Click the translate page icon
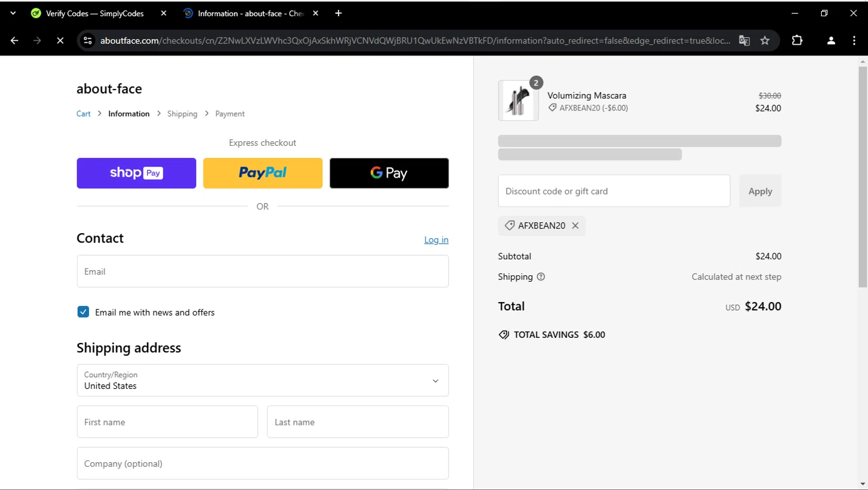The image size is (868, 490). 744,40
